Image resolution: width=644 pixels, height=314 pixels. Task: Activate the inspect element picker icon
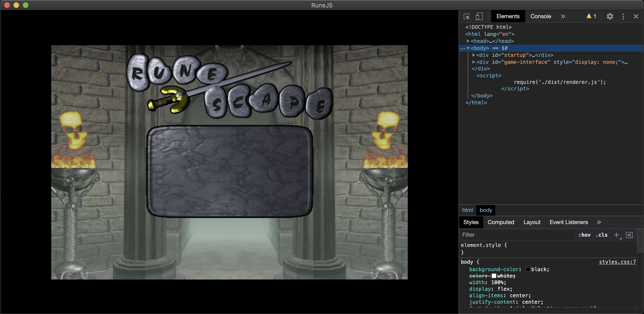[466, 17]
